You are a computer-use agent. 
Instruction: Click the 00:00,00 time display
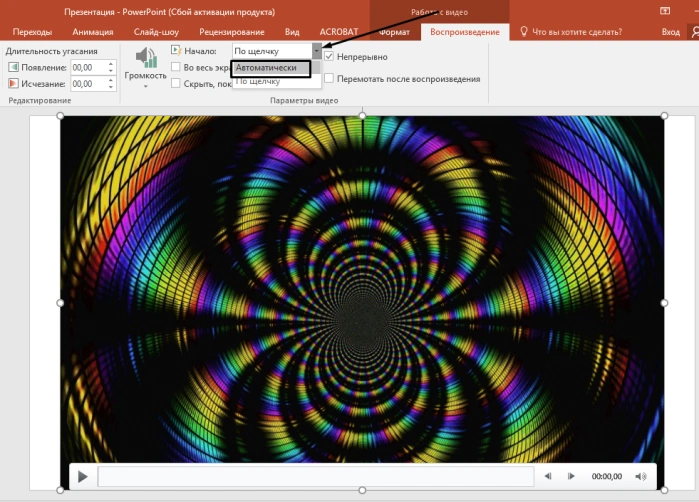[x=607, y=477]
